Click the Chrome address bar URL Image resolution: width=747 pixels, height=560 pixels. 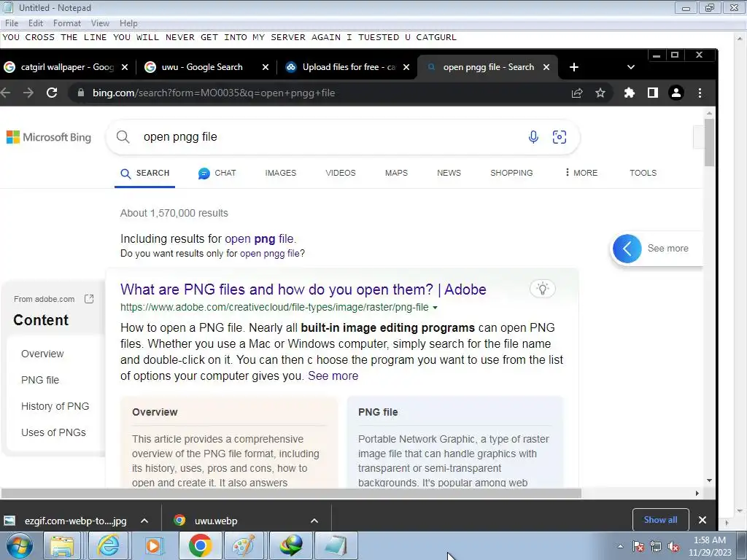[x=214, y=93]
